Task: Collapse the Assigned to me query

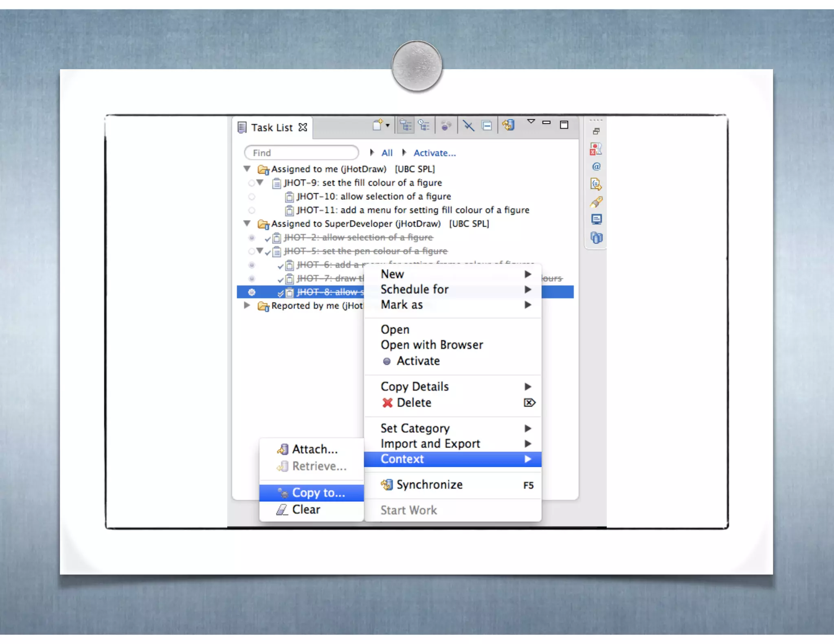Action: point(247,169)
